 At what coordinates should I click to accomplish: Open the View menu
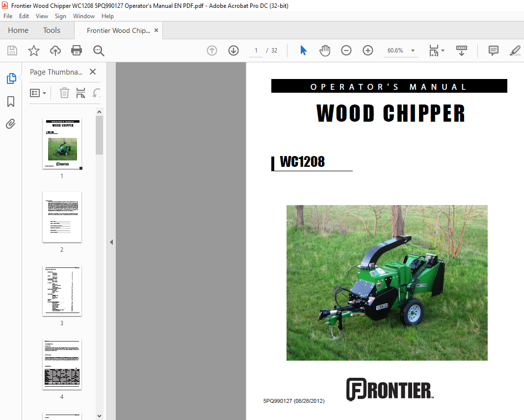click(x=42, y=16)
